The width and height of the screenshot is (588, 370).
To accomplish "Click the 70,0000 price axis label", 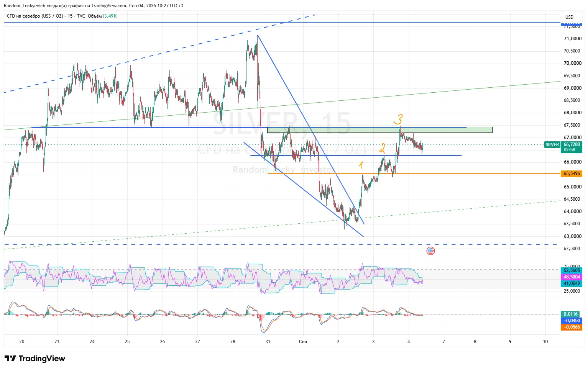I will (572, 63).
